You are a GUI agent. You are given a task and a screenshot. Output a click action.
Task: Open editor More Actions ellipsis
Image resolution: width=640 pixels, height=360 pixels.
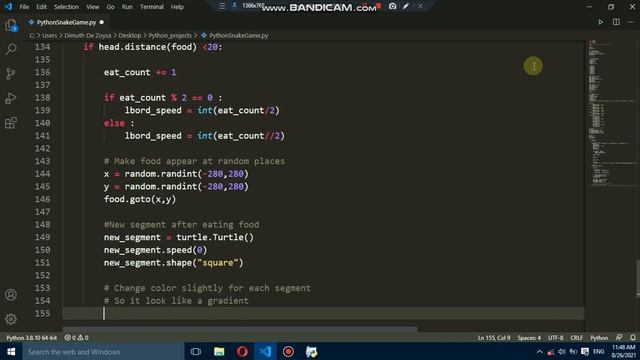(x=631, y=22)
